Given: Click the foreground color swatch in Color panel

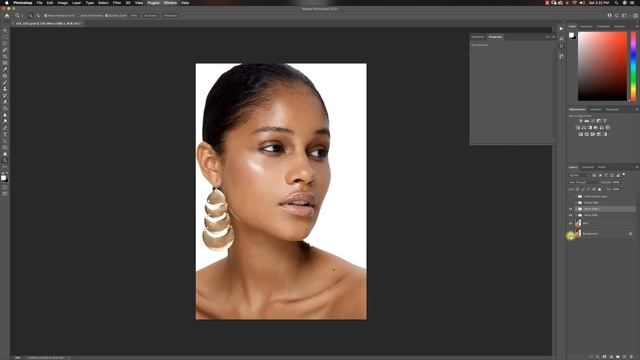Looking at the screenshot, I should [x=571, y=35].
